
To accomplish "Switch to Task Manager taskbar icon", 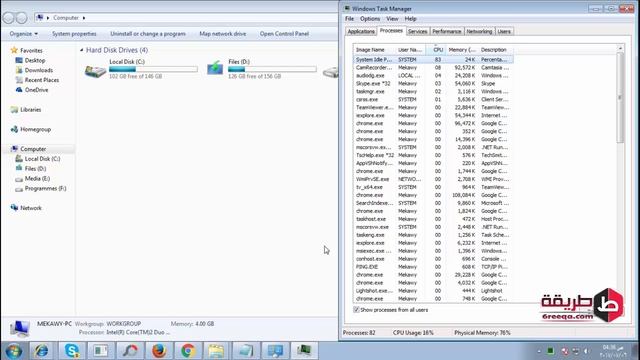I will click(x=304, y=351).
